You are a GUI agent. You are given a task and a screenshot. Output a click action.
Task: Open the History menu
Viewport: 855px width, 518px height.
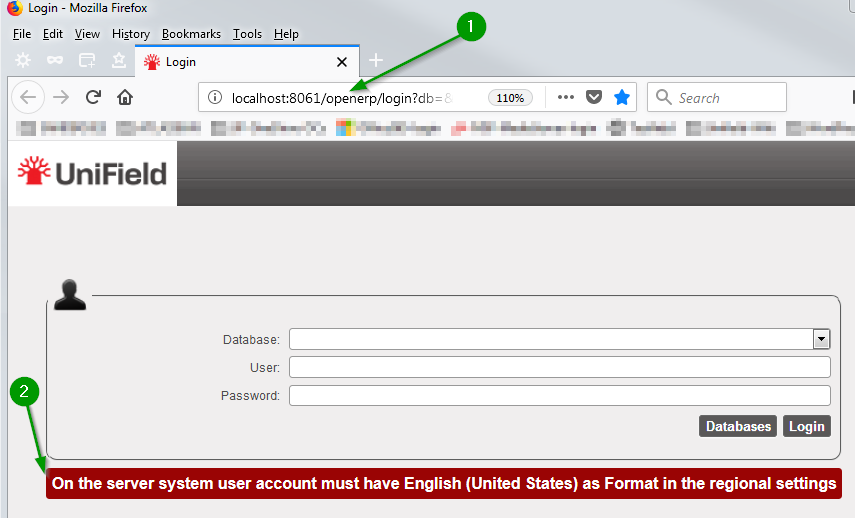130,34
